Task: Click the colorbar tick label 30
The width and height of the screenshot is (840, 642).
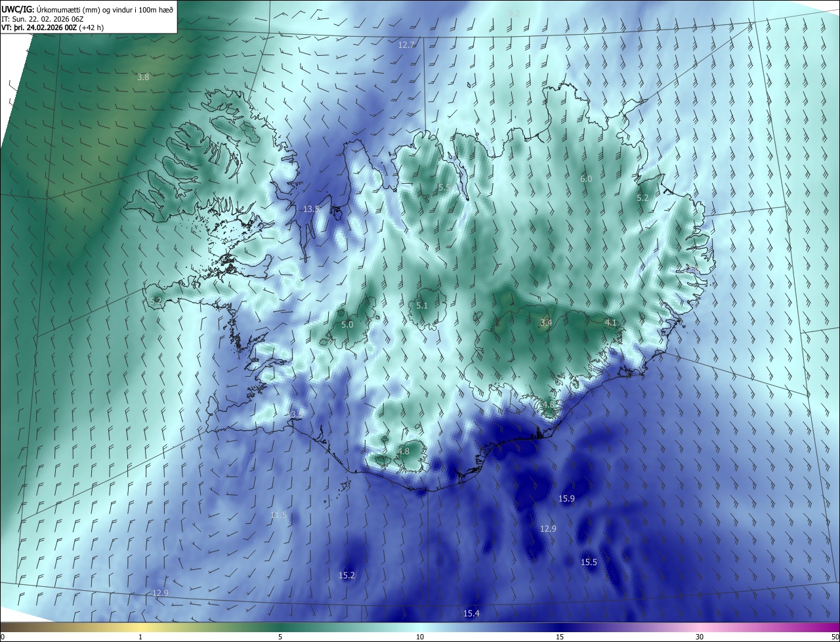Action: click(x=700, y=637)
